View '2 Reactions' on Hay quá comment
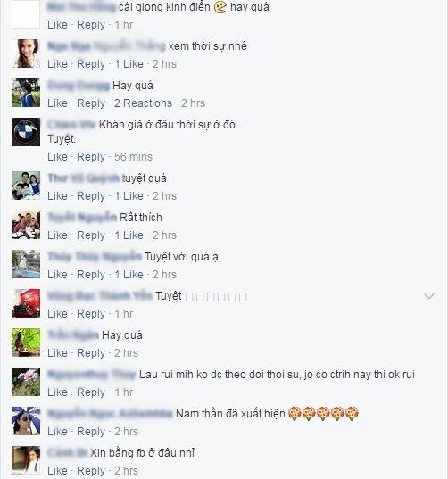The height and width of the screenshot is (479, 448). point(143,103)
